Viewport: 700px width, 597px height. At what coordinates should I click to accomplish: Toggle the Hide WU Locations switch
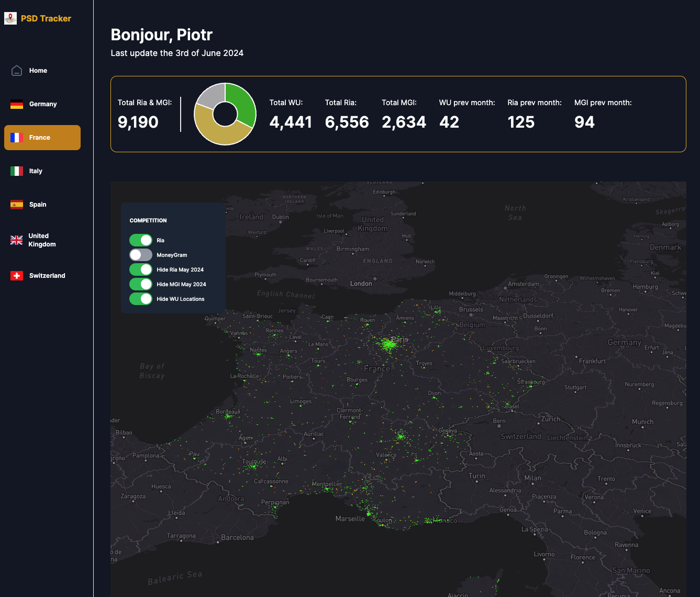[141, 299]
